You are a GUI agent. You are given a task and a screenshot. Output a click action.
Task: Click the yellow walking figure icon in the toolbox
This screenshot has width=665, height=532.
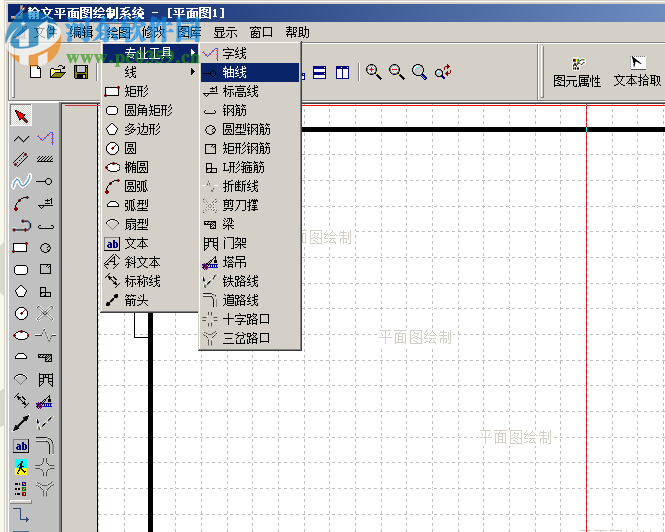pyautogui.click(x=21, y=467)
